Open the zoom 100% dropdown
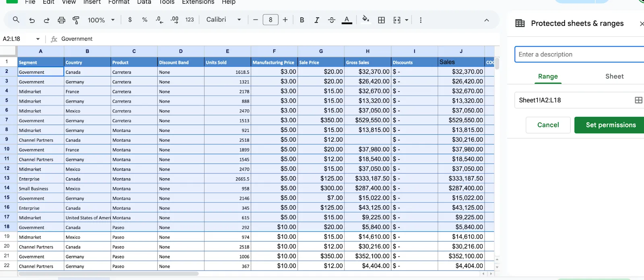This screenshot has height=280, width=644. coord(101,20)
